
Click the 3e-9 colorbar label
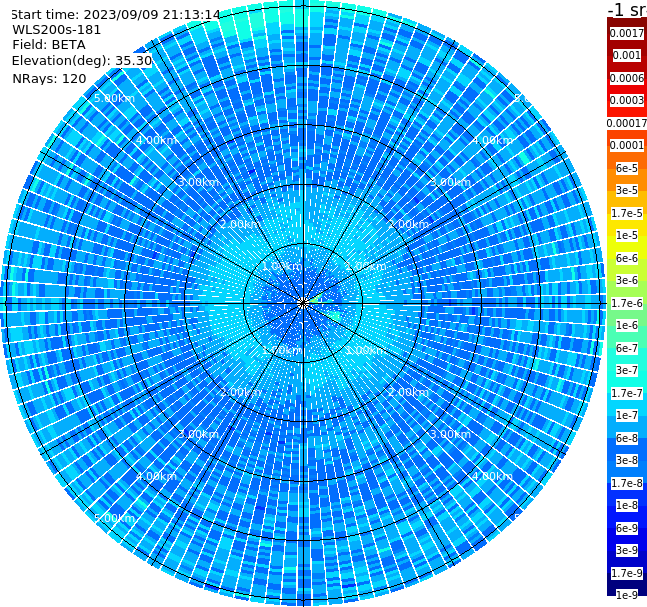(x=627, y=550)
